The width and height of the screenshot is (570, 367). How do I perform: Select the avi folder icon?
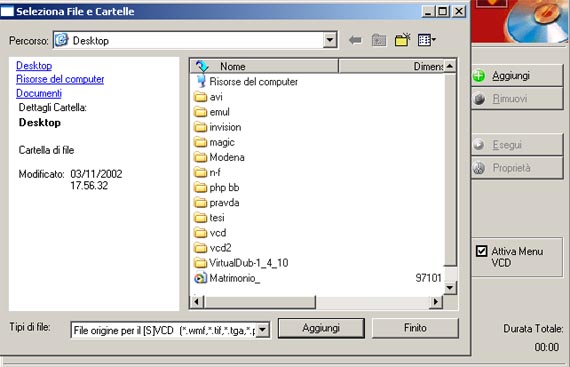point(200,97)
